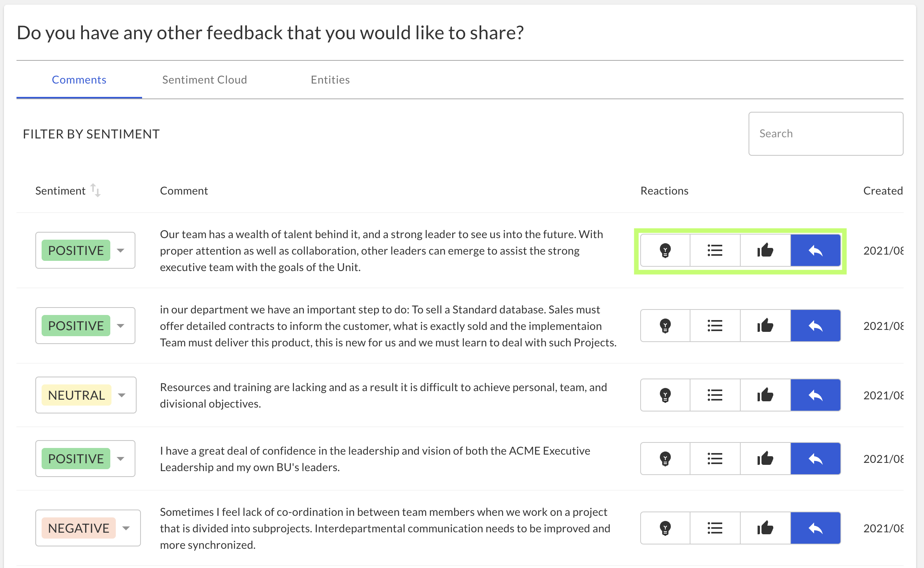The width and height of the screenshot is (924, 568).
Task: Thumbs-up the ACME Executive Leadership comment
Action: pos(765,459)
